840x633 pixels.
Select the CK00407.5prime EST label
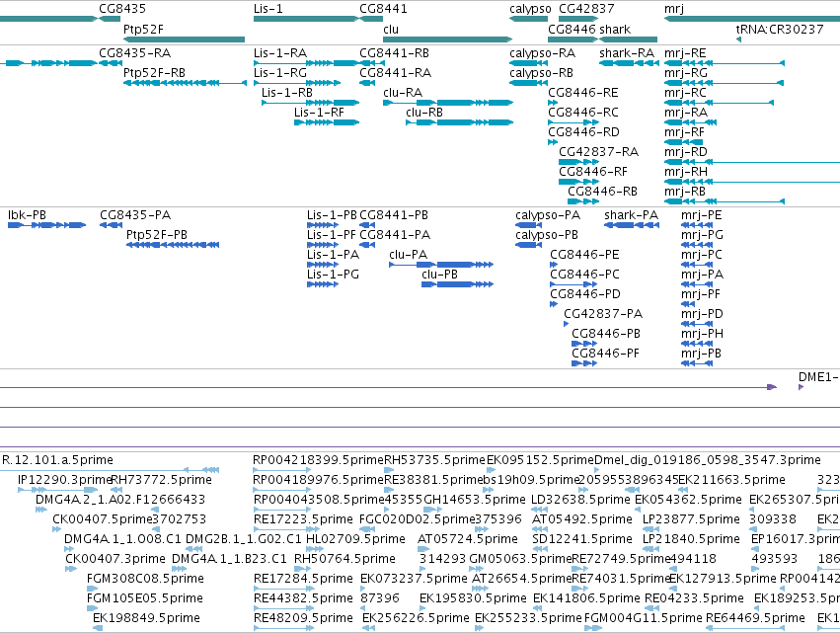tap(103, 519)
